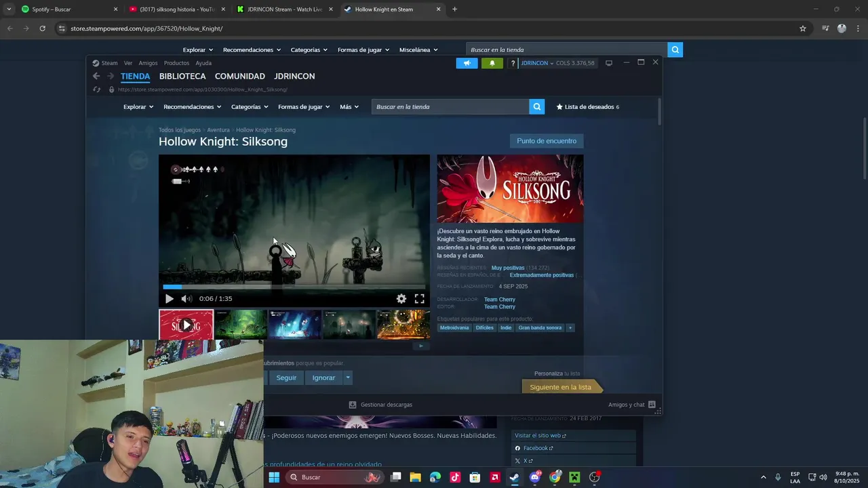
Task: Open Aventura breadcrumb link
Action: [x=218, y=130]
